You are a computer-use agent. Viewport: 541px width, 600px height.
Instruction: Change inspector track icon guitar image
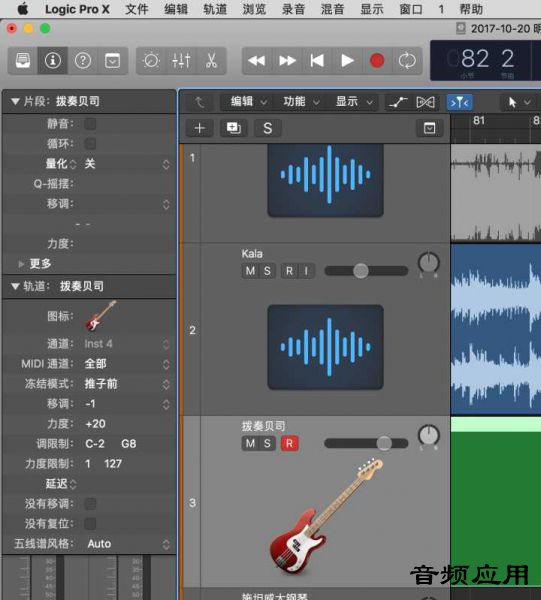click(x=101, y=316)
